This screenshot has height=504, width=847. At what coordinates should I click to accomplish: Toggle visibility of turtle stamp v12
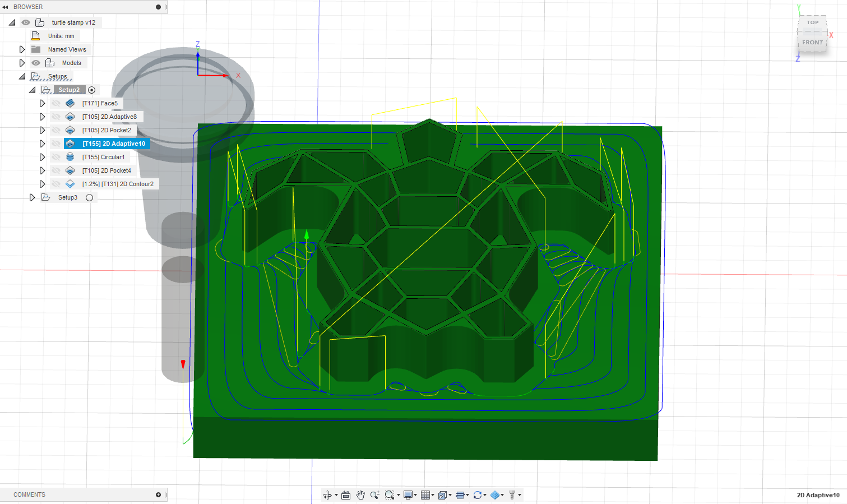coord(25,22)
